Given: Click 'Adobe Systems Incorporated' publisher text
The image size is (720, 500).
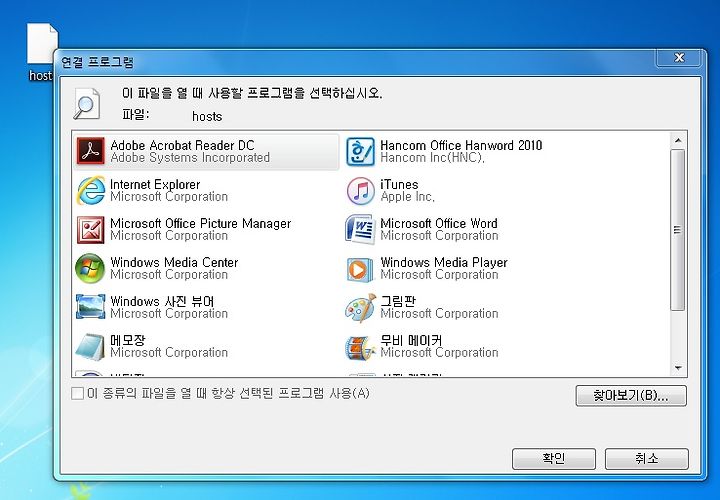Looking at the screenshot, I should click(190, 158).
